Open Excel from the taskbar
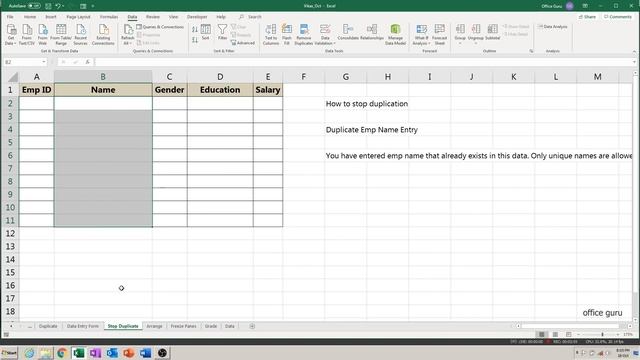The width and height of the screenshot is (640, 360). point(78,353)
